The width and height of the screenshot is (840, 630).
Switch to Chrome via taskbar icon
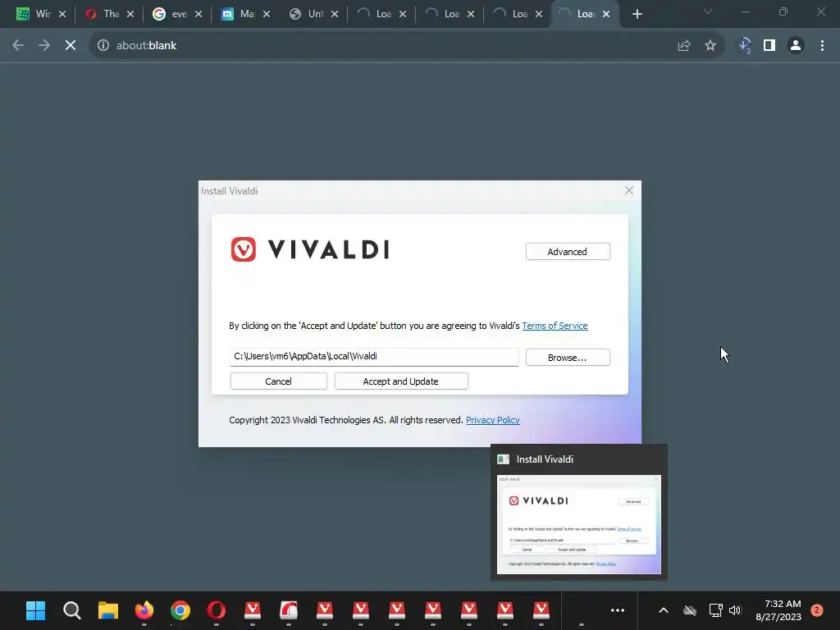coord(180,610)
